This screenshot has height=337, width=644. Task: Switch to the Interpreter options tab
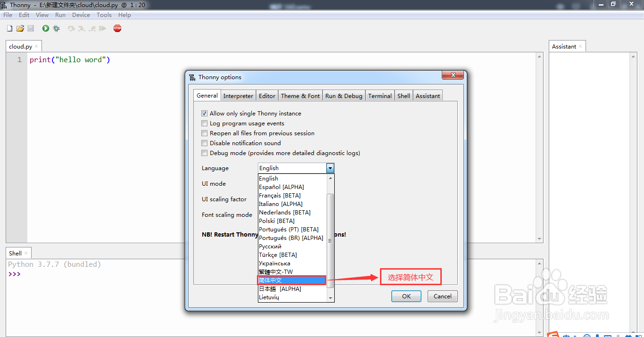(x=238, y=96)
